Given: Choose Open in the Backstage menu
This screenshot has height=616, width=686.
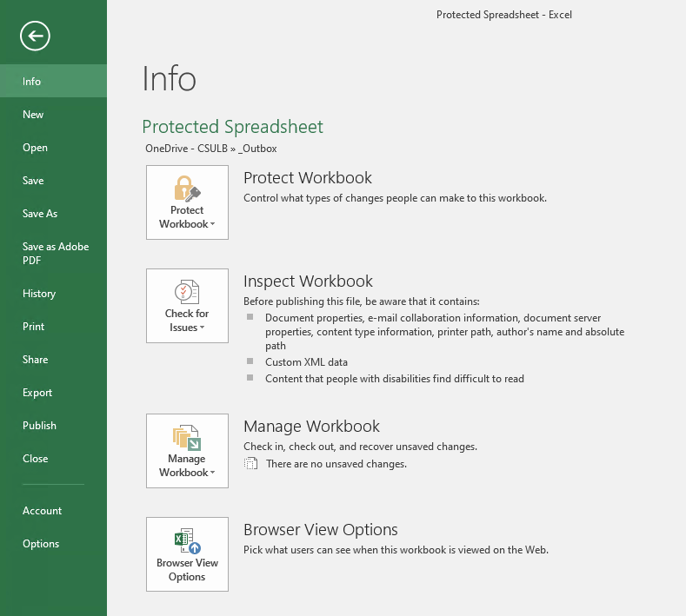Looking at the screenshot, I should (x=53, y=148).
